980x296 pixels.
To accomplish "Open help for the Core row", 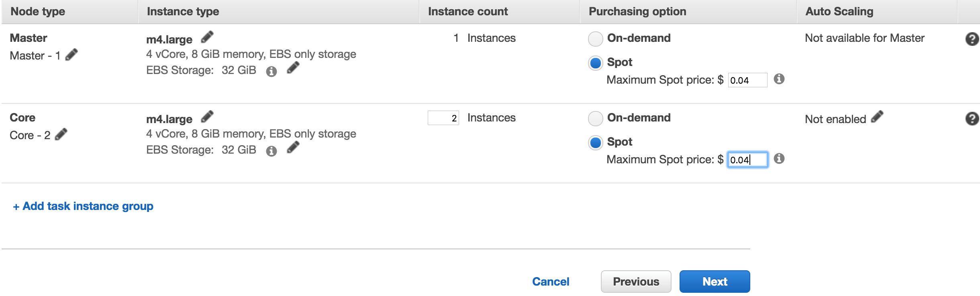I will click(972, 119).
